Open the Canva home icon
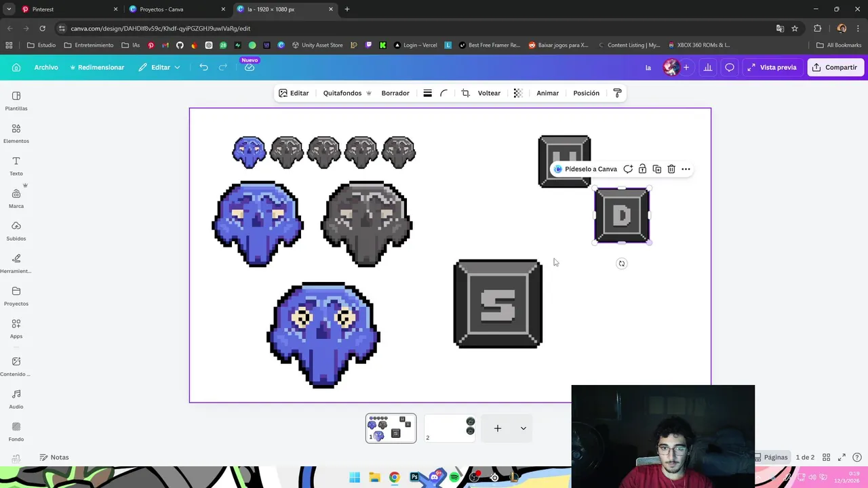 coord(16,67)
